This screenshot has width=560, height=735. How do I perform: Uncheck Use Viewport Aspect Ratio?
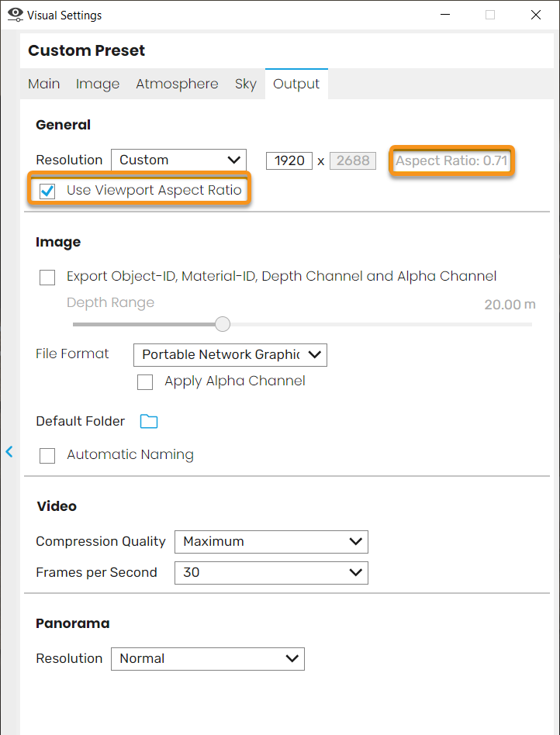[47, 191]
